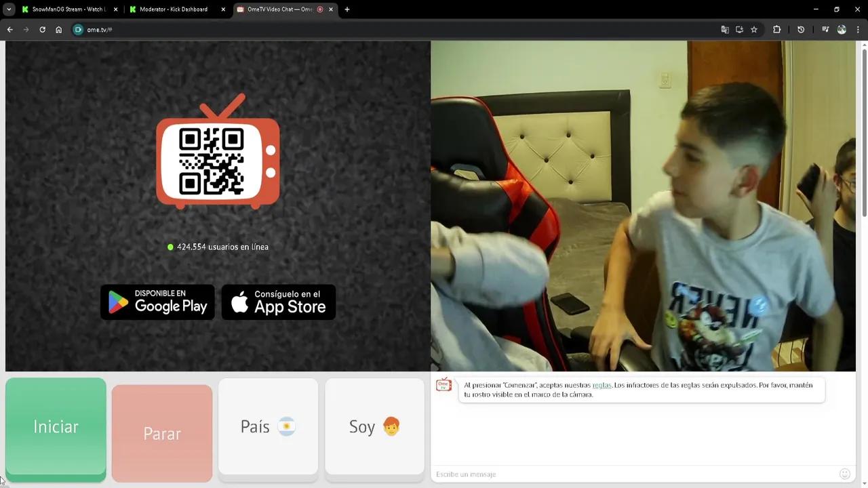The height and width of the screenshot is (488, 868).
Task: Go forward to the next page
Action: point(26,30)
